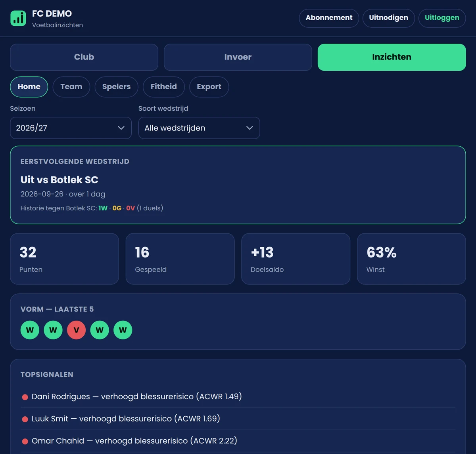Click the 1W history result
Image resolution: width=476 pixels, height=454 pixels.
pyautogui.click(x=103, y=208)
